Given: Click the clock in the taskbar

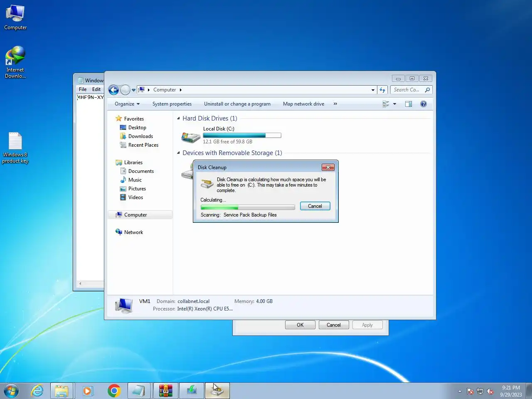Looking at the screenshot, I should click(511, 391).
